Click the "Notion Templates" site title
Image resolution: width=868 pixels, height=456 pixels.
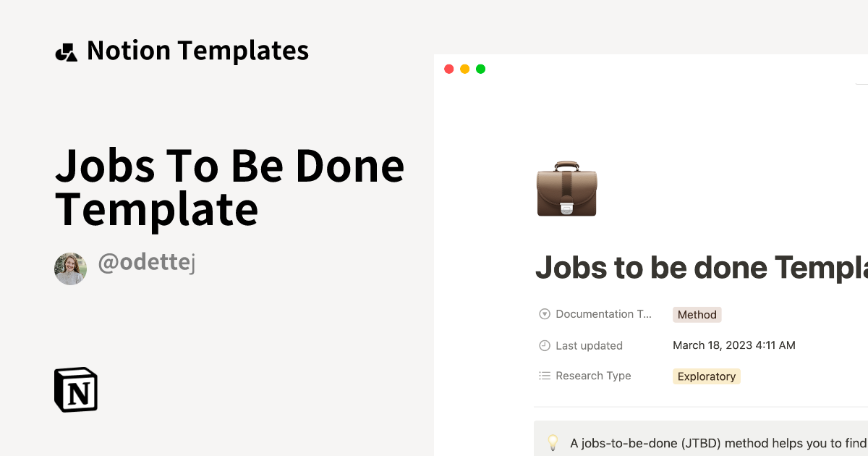[197, 50]
